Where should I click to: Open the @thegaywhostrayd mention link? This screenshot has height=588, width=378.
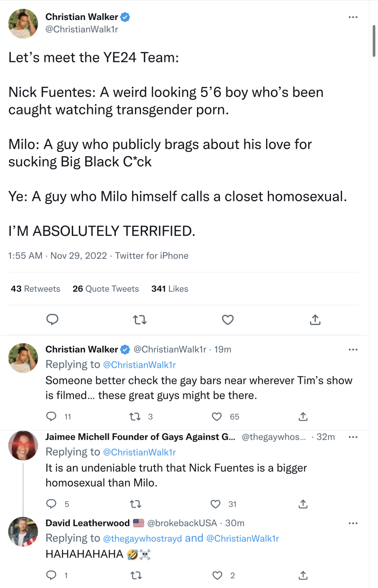pyautogui.click(x=142, y=539)
